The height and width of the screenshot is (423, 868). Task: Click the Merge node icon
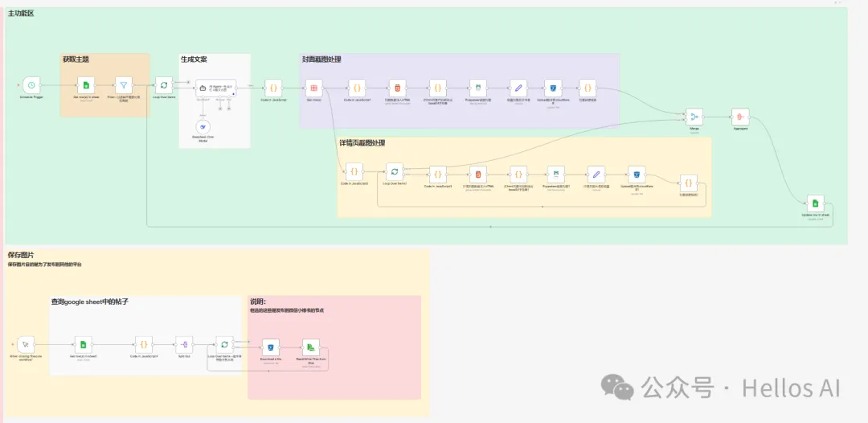(x=694, y=117)
